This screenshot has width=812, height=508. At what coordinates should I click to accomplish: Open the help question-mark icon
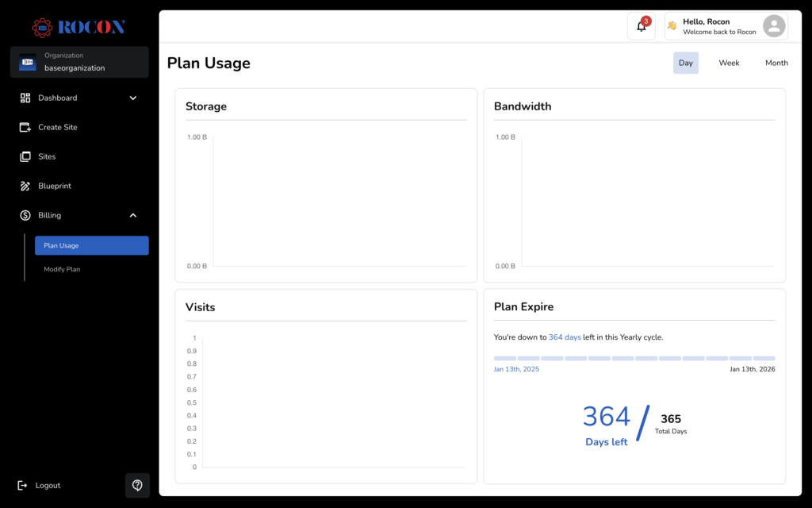[x=137, y=485]
